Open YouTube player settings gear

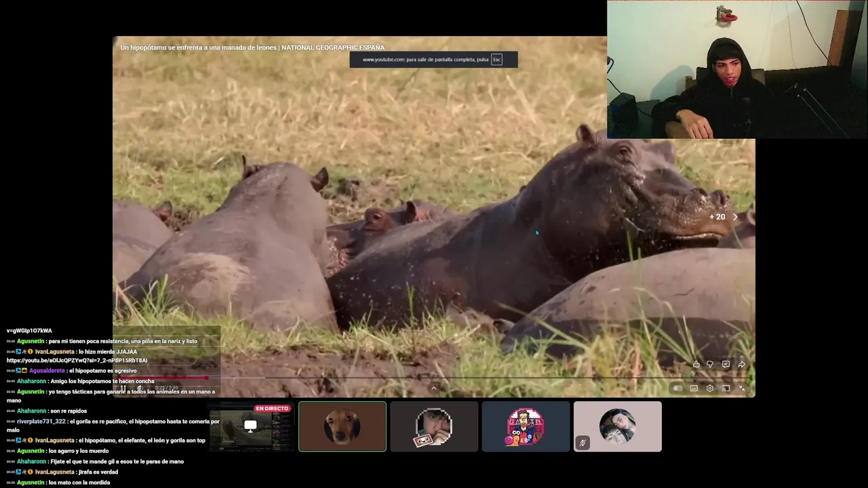709,388
